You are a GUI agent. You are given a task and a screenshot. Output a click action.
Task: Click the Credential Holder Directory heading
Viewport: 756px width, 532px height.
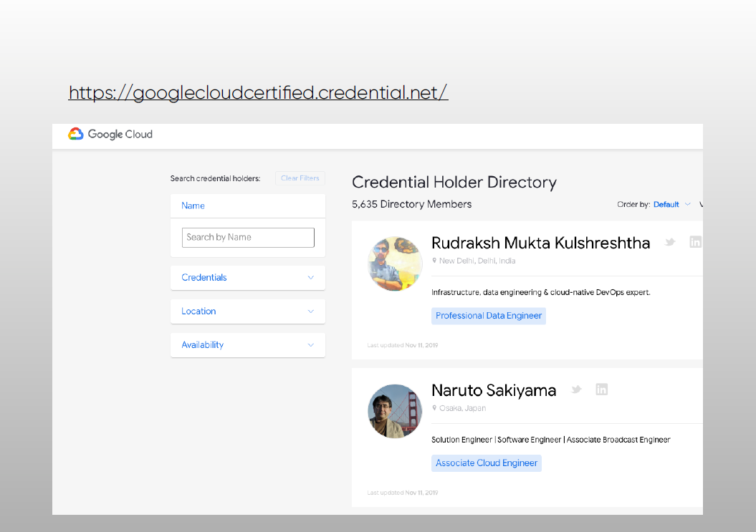[454, 182]
